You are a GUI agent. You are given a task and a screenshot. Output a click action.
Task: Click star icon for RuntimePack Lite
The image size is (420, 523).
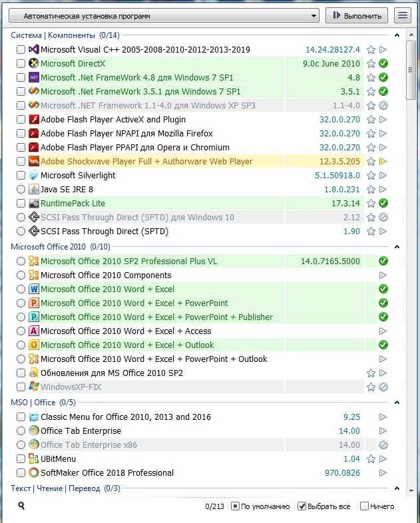click(x=371, y=203)
